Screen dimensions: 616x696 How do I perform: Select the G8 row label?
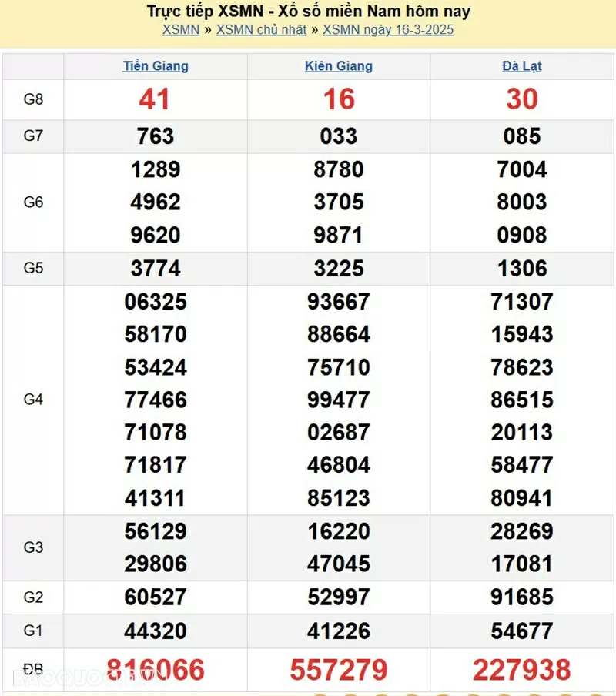pyautogui.click(x=33, y=99)
